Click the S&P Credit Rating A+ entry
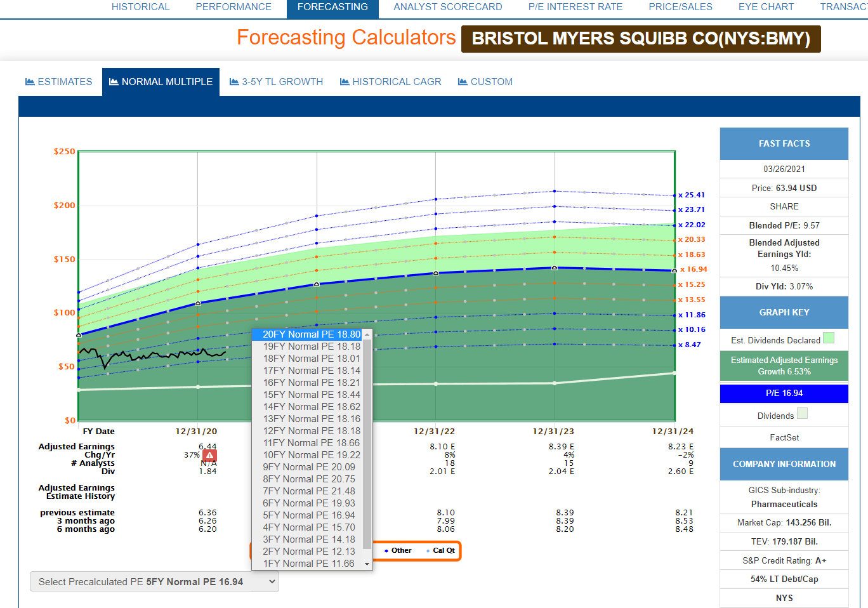 click(784, 560)
